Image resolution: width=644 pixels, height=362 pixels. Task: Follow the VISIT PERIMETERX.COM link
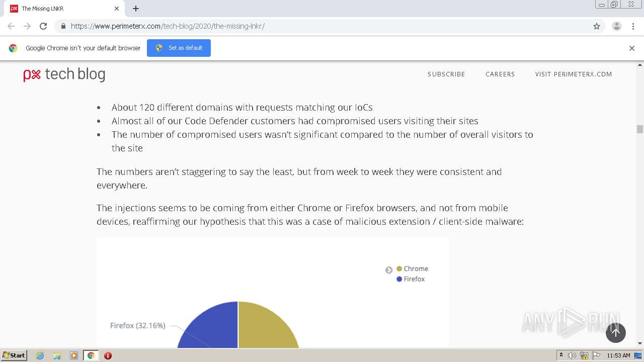[x=574, y=74]
